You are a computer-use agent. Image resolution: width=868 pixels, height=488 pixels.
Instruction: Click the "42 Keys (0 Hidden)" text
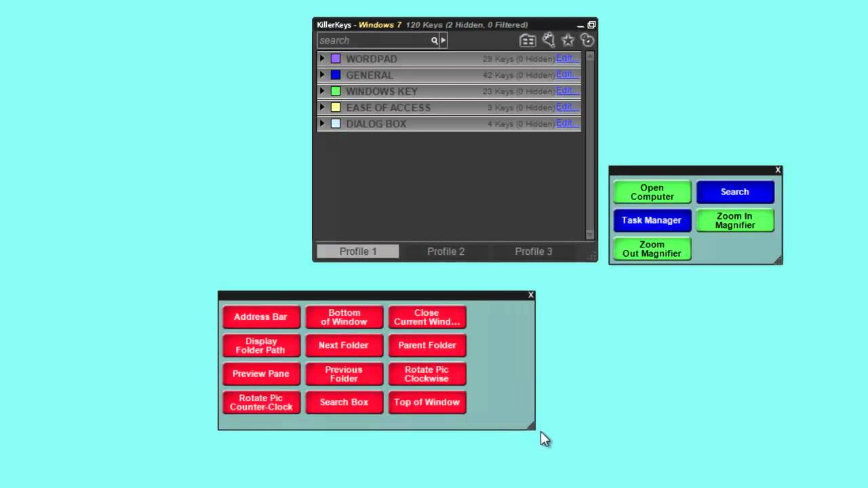(518, 75)
